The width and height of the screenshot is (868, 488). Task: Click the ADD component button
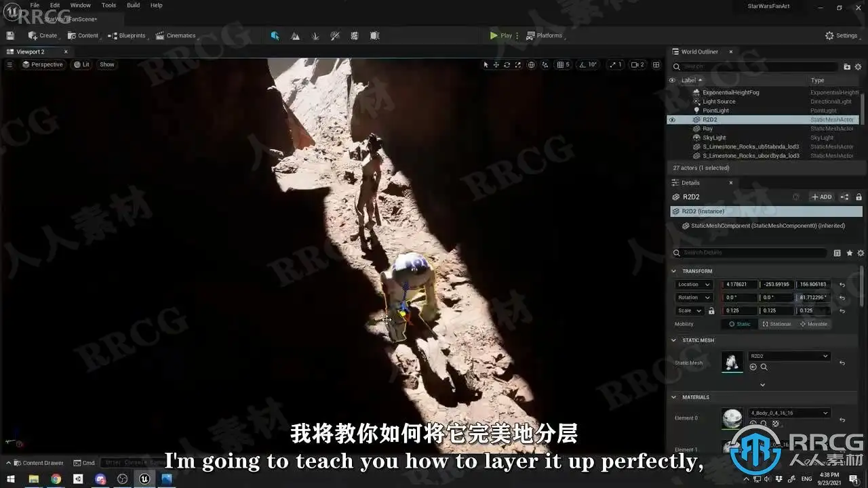click(x=822, y=197)
